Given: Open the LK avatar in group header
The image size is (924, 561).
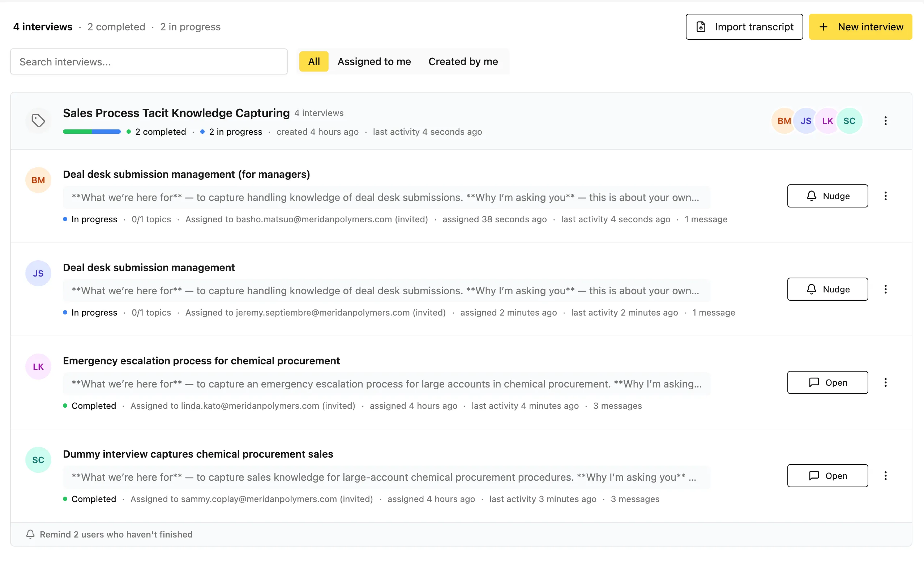Looking at the screenshot, I should click(x=827, y=121).
